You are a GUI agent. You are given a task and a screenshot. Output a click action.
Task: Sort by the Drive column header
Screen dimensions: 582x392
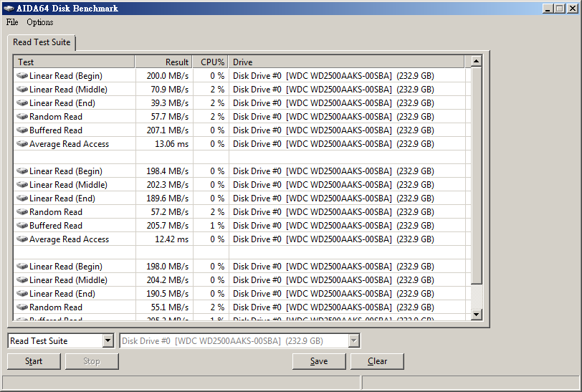click(346, 62)
